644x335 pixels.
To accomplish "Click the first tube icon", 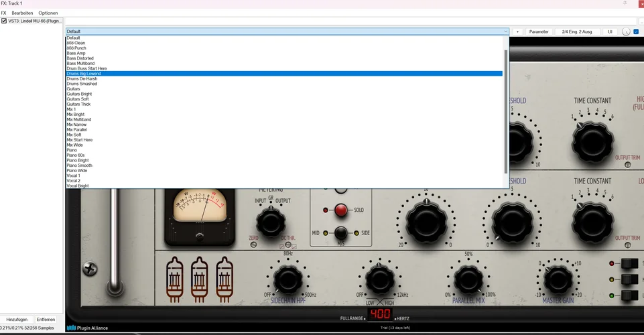I will point(175,279).
